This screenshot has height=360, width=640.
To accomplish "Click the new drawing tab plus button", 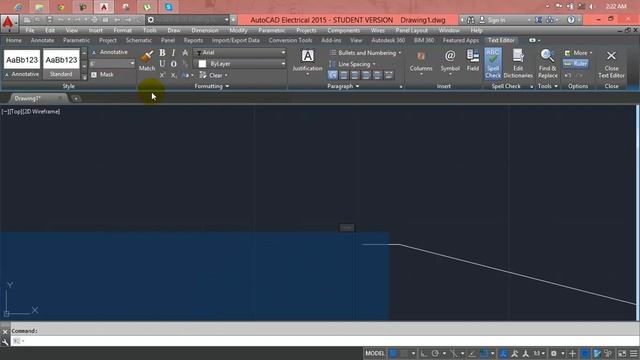I will 76,98.
